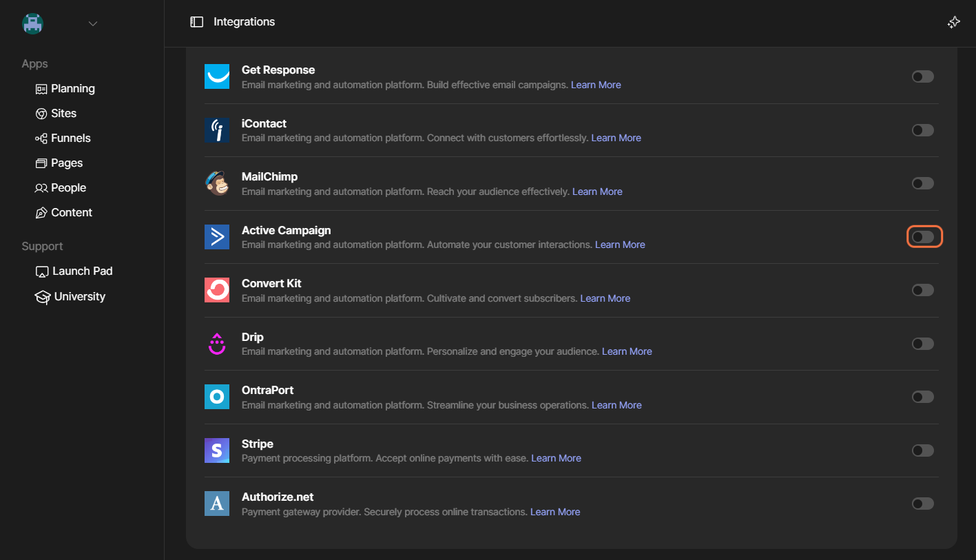The width and height of the screenshot is (976, 560).
Task: Open Content in the sidebar
Action: (x=64, y=213)
